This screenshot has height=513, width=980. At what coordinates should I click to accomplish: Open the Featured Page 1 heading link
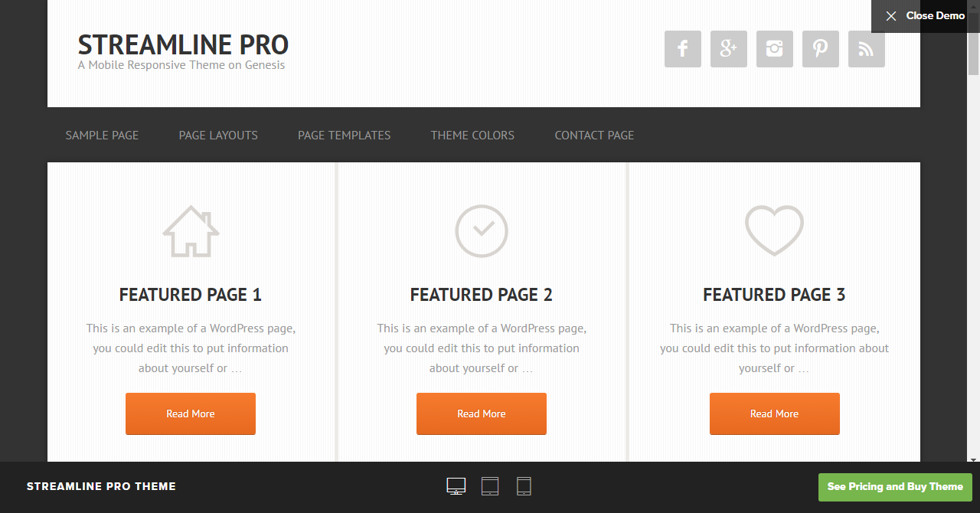point(191,295)
